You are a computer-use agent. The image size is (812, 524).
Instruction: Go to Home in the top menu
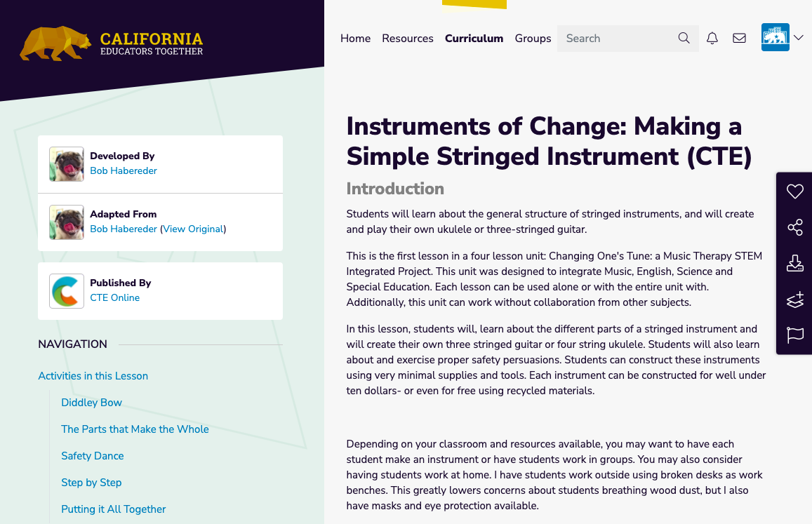point(355,39)
